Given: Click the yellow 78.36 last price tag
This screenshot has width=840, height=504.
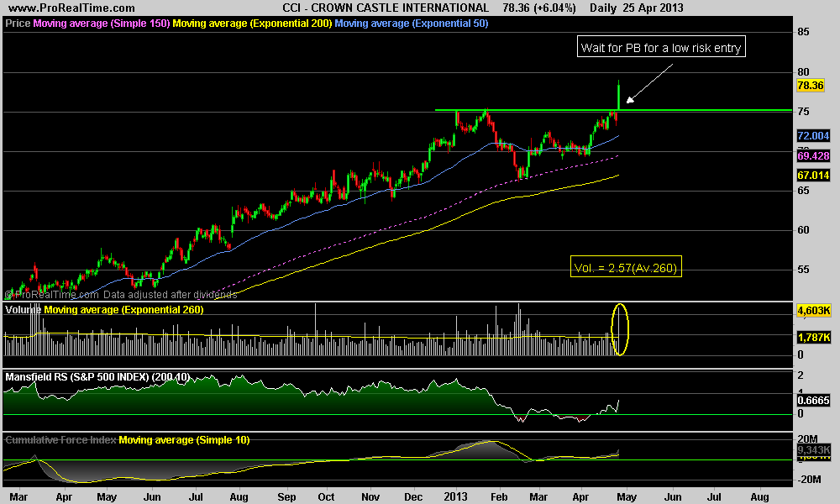Looking at the screenshot, I should coord(810,86).
